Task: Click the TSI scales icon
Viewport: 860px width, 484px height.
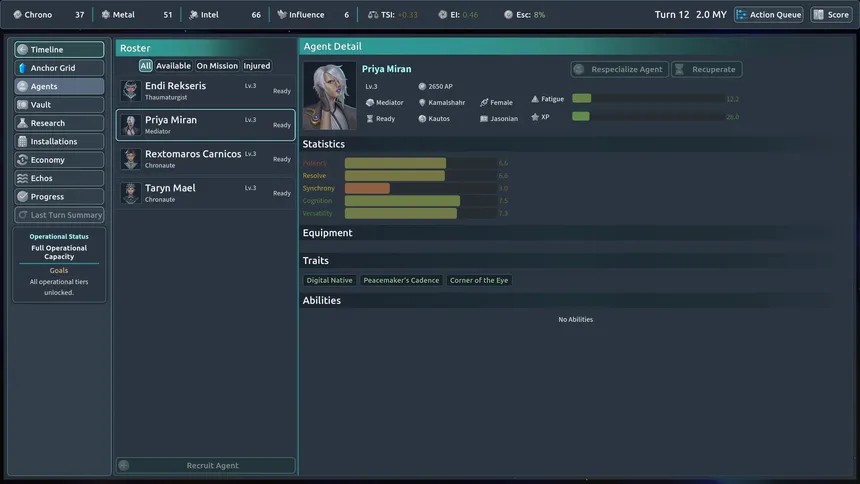Action: pyautogui.click(x=373, y=15)
